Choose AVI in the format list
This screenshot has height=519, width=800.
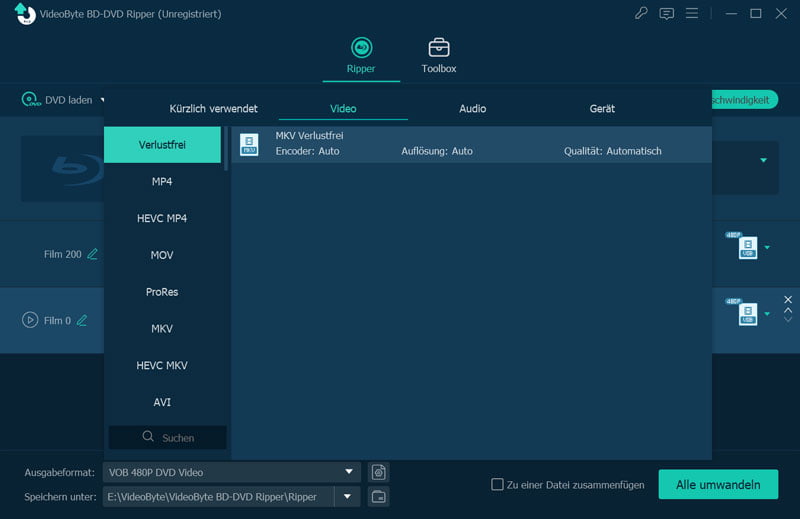click(162, 402)
